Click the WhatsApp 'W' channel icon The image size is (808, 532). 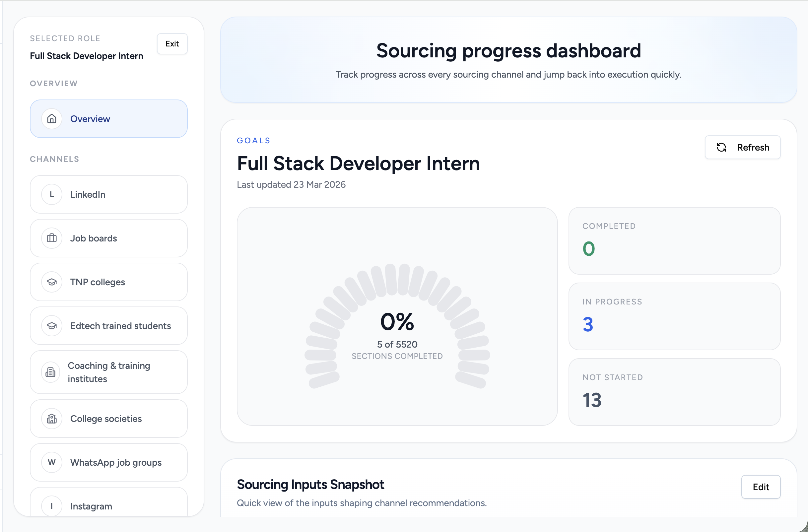[52, 462]
